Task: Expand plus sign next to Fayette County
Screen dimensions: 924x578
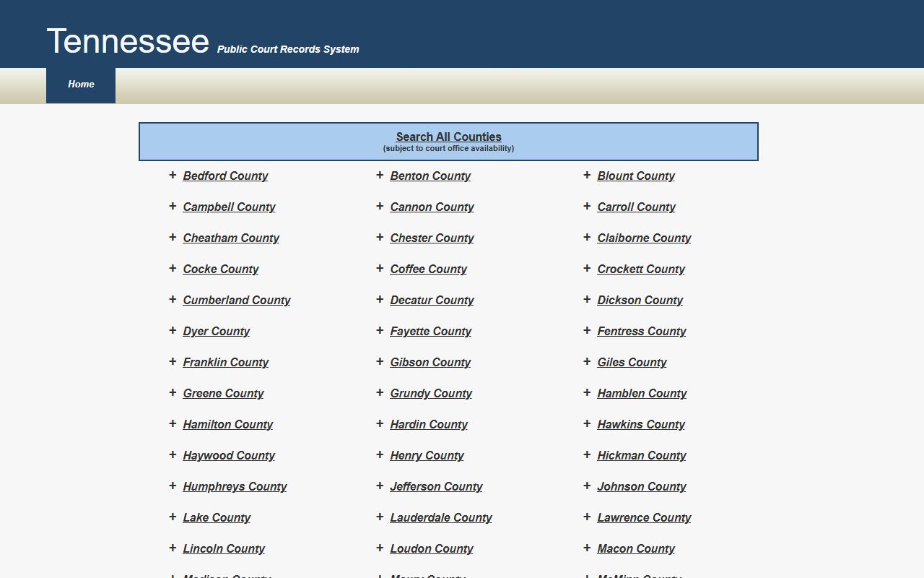Action: click(380, 331)
